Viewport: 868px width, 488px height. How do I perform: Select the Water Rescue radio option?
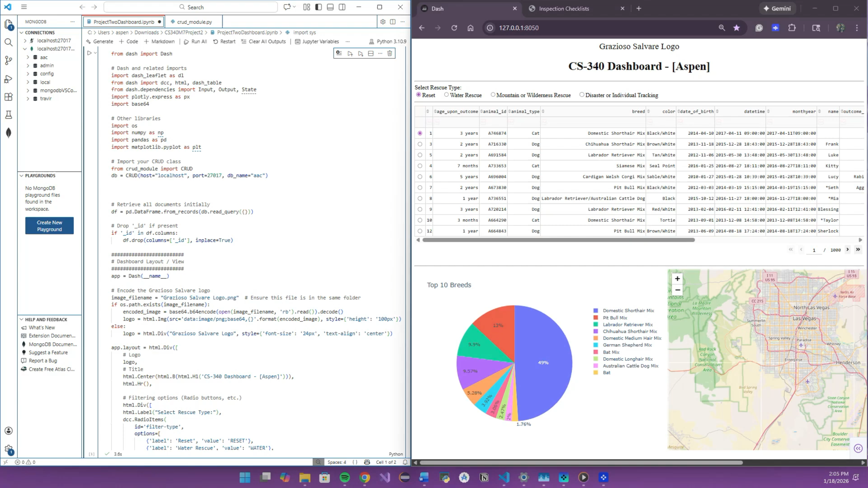click(x=447, y=95)
